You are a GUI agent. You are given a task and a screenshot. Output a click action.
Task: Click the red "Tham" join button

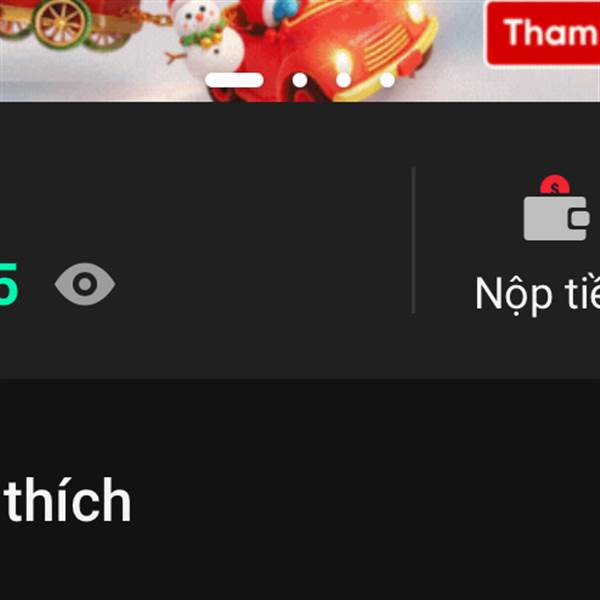tap(543, 33)
